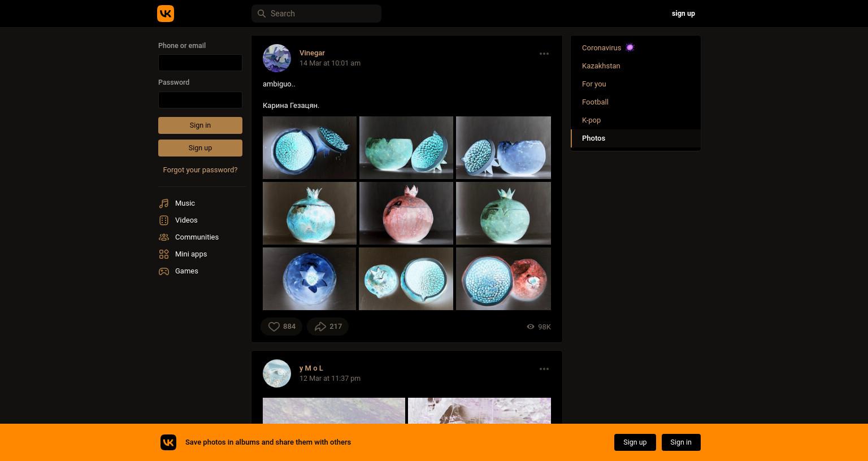Click the 14 Mar at 10:01 am timestamp
The image size is (868, 461).
click(330, 63)
